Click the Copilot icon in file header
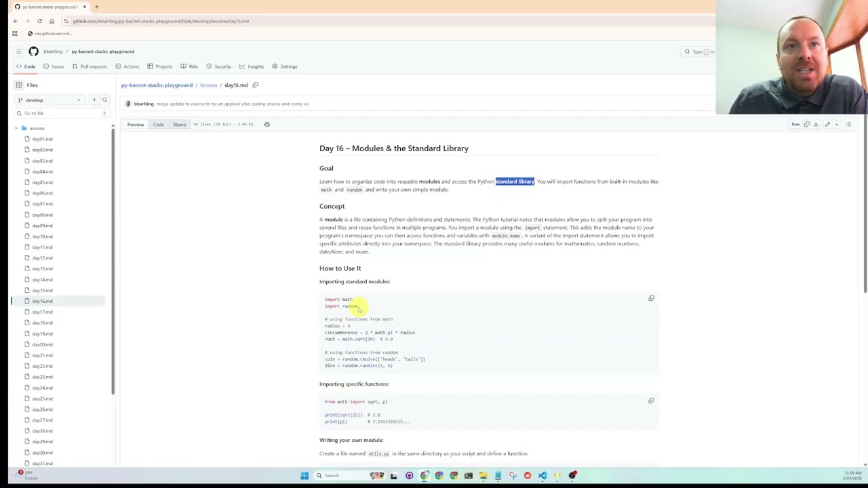 coord(267,124)
